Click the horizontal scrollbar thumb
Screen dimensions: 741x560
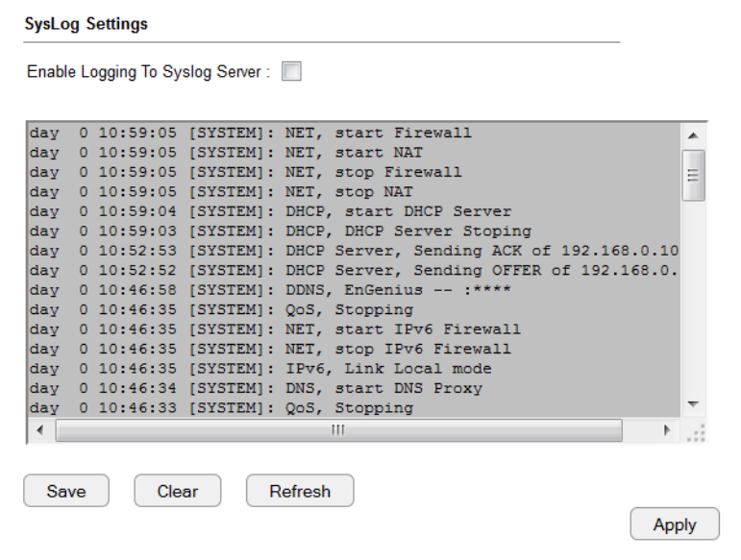(338, 430)
